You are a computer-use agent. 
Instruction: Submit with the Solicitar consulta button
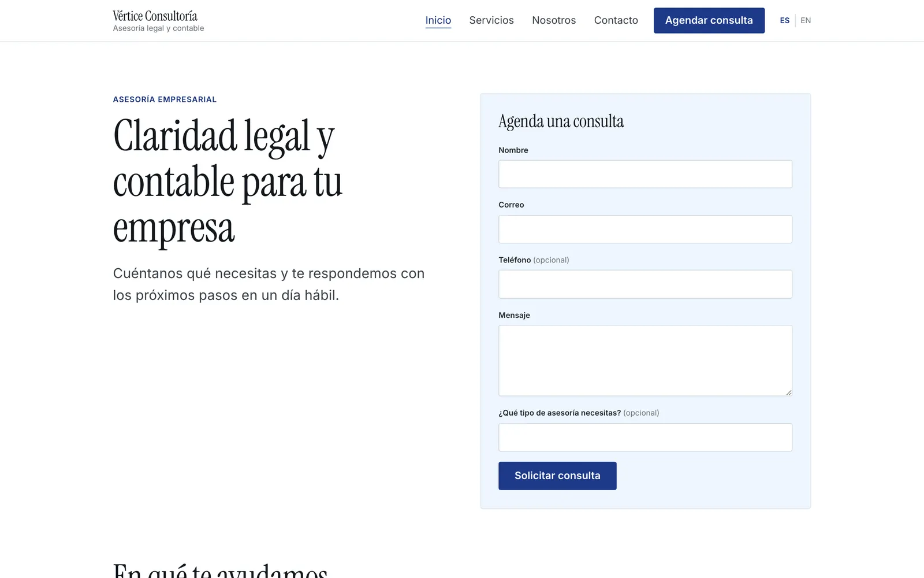557,476
